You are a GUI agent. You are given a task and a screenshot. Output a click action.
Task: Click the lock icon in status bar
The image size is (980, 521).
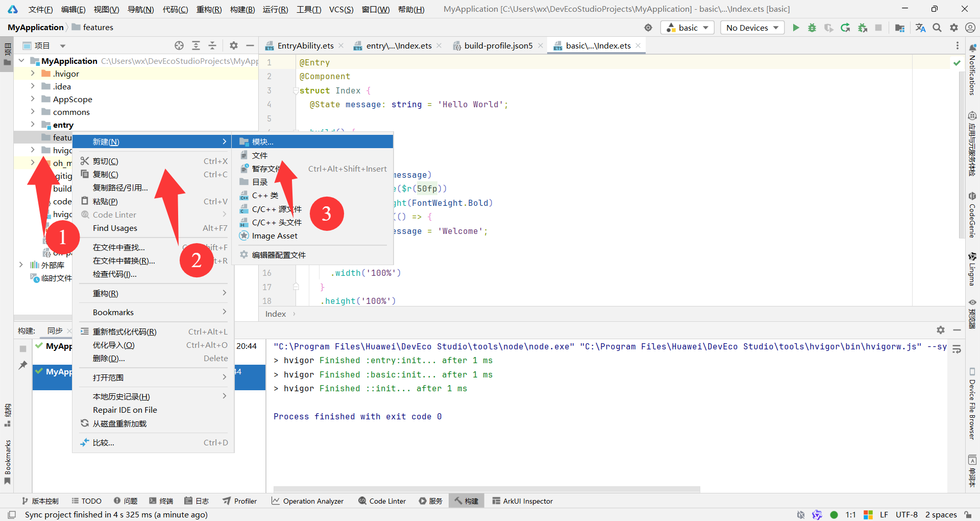click(x=968, y=514)
